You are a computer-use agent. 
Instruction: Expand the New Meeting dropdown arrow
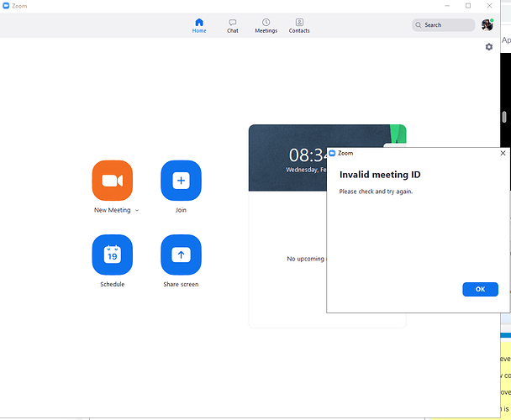pyautogui.click(x=137, y=210)
